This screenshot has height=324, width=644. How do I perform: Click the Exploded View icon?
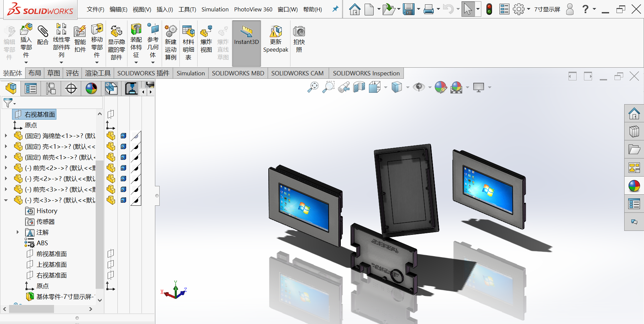tap(206, 31)
